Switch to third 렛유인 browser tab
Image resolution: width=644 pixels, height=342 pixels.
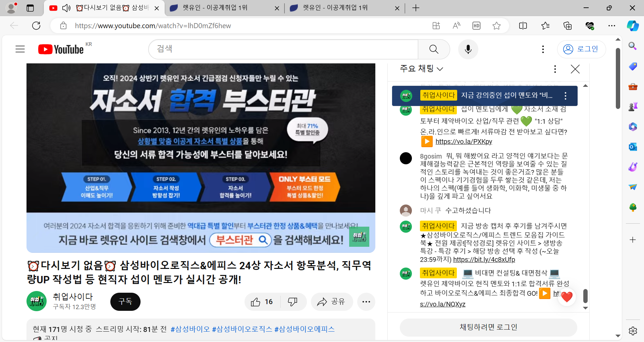[344, 8]
